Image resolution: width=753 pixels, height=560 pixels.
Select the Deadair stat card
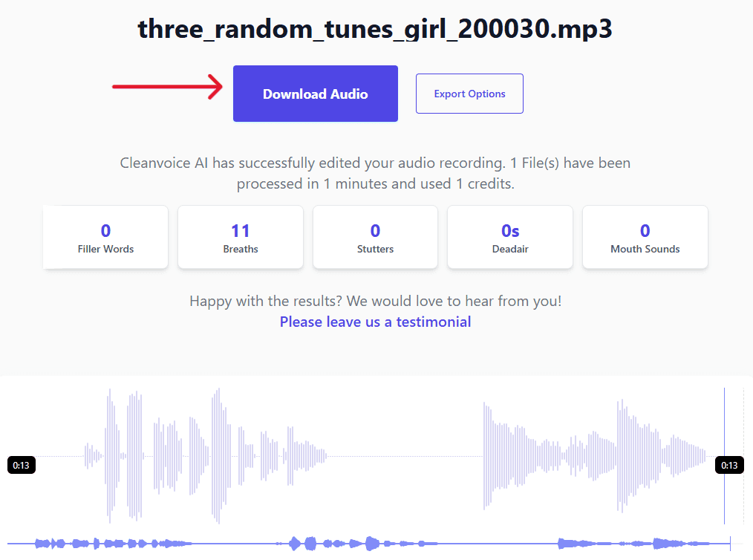[510, 238]
